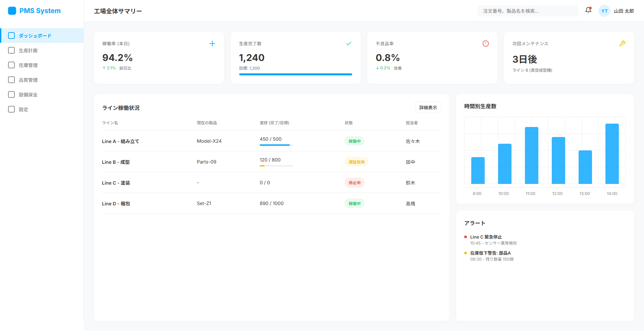Click the wrench icon on 次回メンテナンス card

click(x=622, y=44)
